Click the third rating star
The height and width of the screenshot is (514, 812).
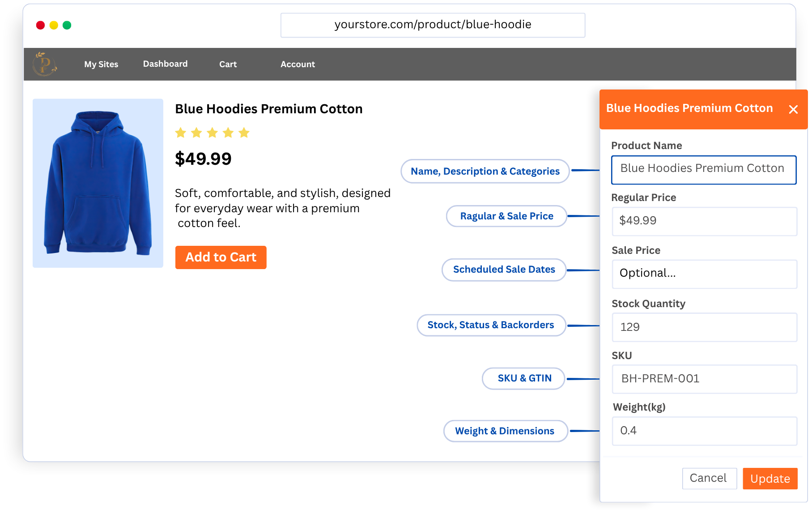213,133
